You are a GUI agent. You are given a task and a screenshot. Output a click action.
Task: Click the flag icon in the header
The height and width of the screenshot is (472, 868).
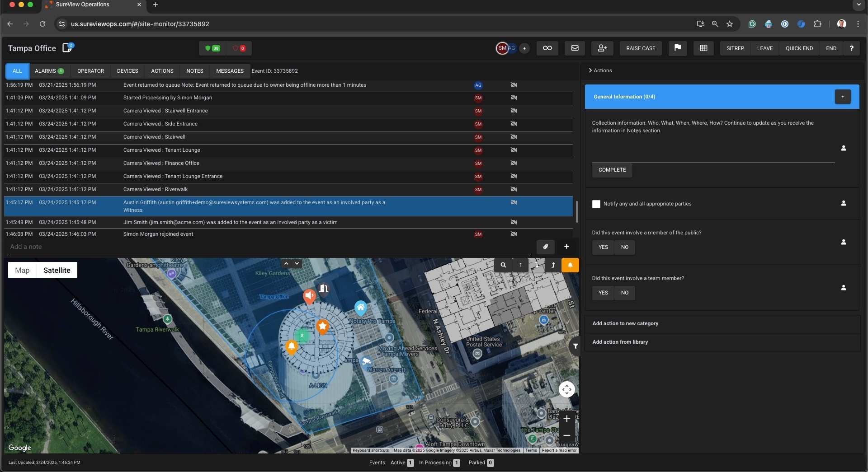click(677, 48)
